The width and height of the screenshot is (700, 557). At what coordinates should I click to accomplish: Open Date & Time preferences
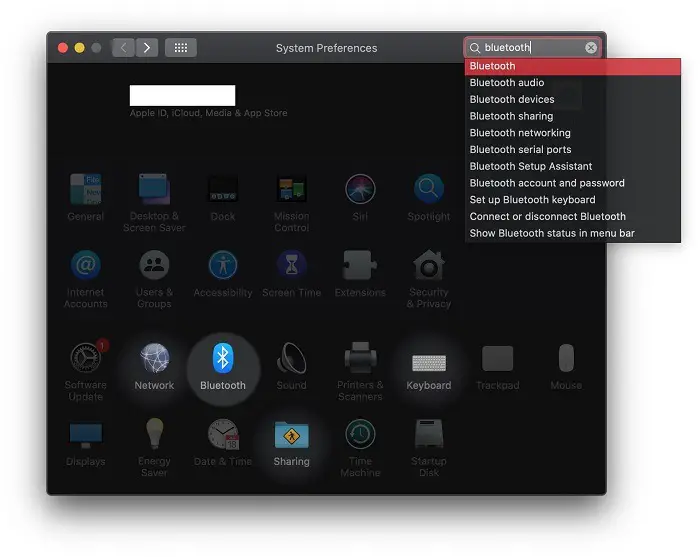(x=223, y=434)
